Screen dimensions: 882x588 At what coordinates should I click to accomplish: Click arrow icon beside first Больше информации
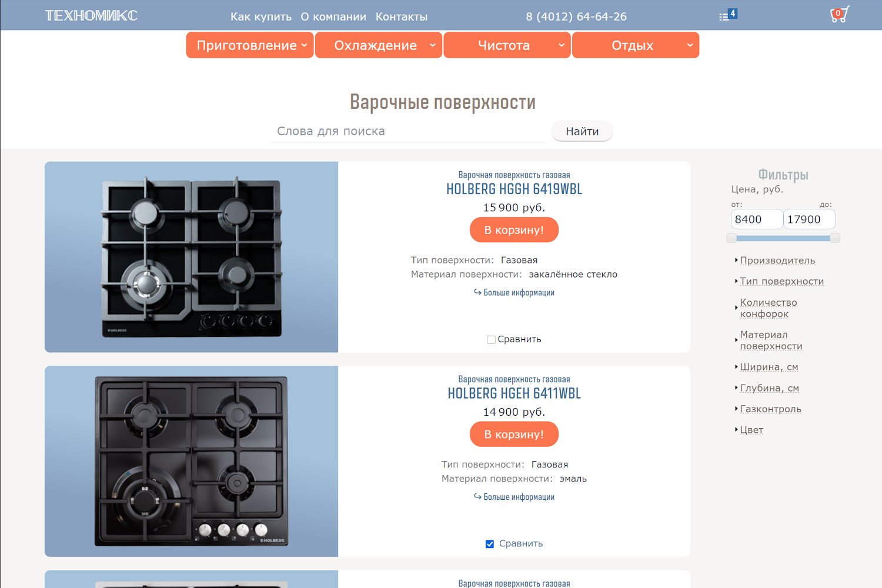click(x=477, y=292)
